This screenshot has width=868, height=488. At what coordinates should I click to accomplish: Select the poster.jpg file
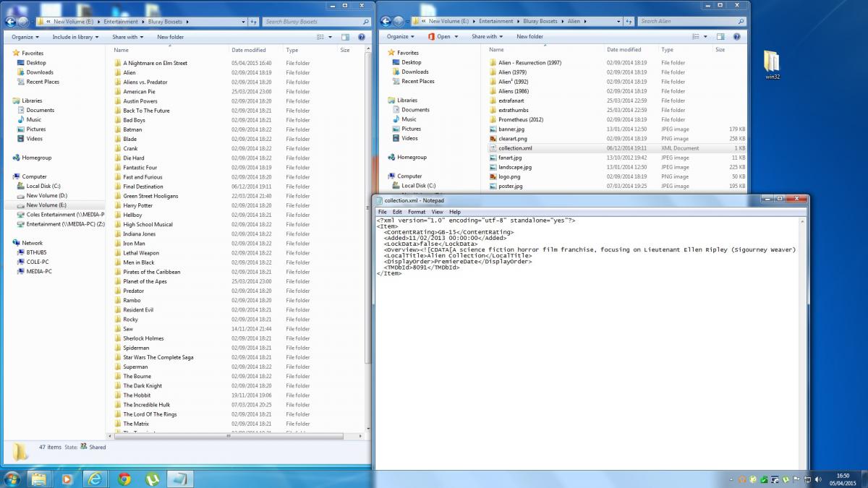click(510, 186)
